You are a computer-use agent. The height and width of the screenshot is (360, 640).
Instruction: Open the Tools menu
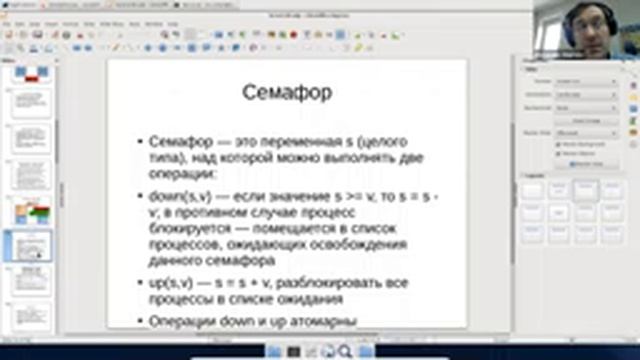(134, 24)
